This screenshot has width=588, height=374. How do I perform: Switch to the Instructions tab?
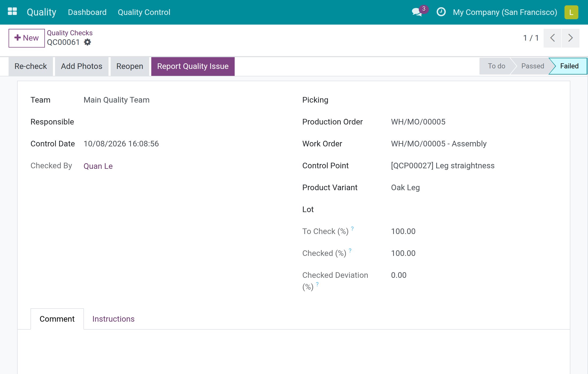[113, 319]
